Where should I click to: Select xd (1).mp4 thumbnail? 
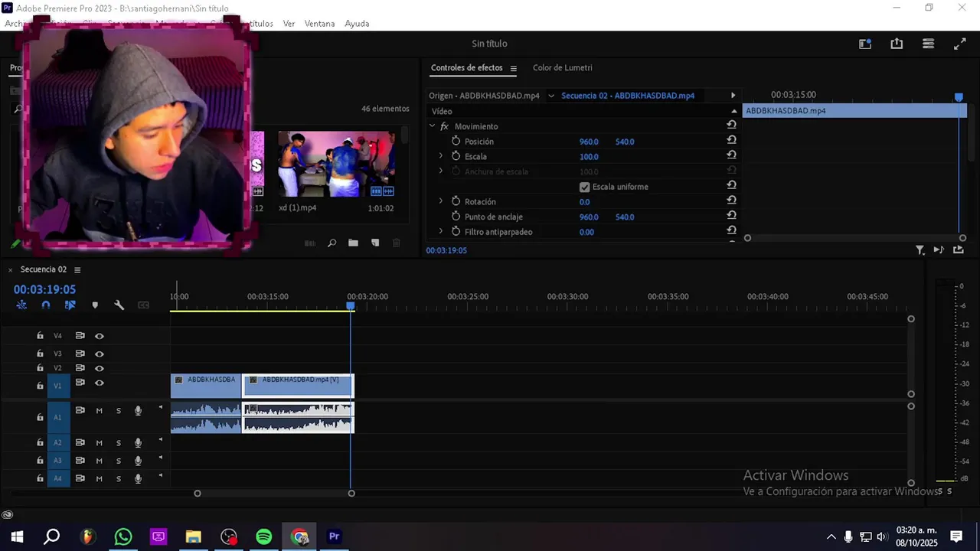point(336,165)
